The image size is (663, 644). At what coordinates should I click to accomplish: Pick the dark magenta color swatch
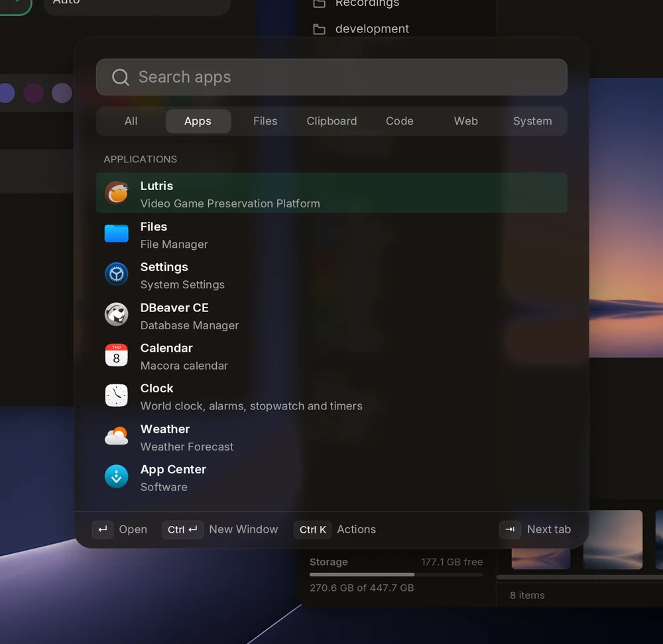tap(33, 93)
